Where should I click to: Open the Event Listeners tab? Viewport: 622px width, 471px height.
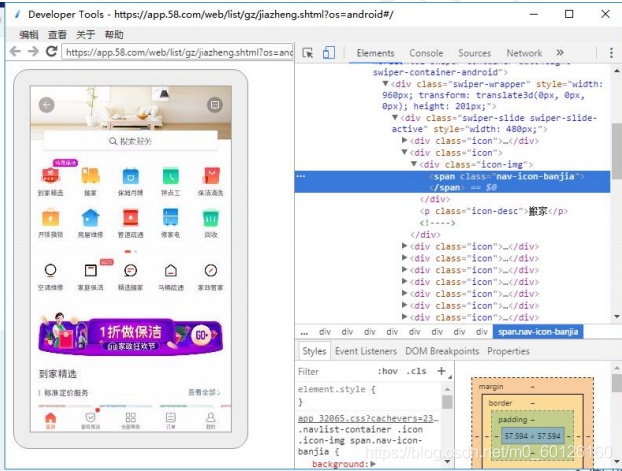point(365,351)
